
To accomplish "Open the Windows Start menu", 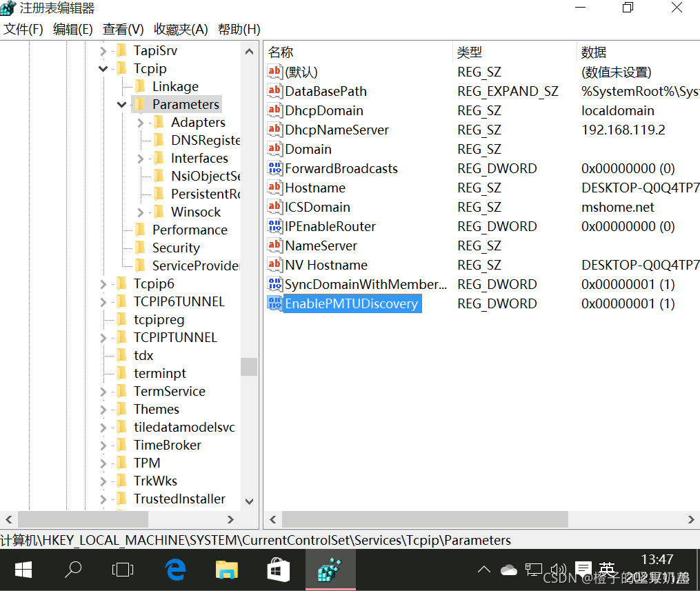I will point(23,570).
